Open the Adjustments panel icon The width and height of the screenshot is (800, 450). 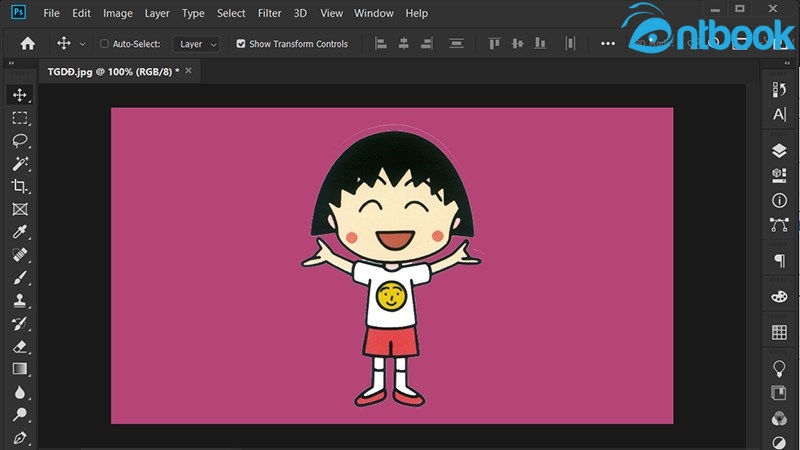(779, 442)
